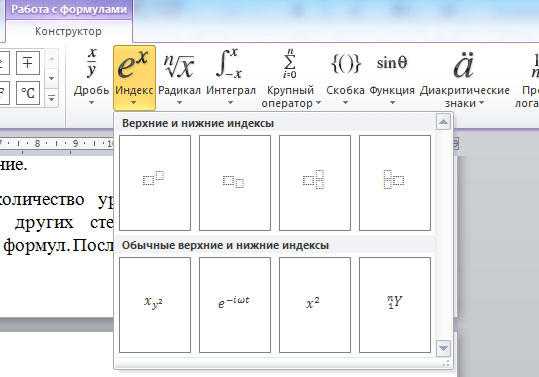Open the Скобка bracket gallery
Viewport: 539px width, 377px height.
click(345, 77)
